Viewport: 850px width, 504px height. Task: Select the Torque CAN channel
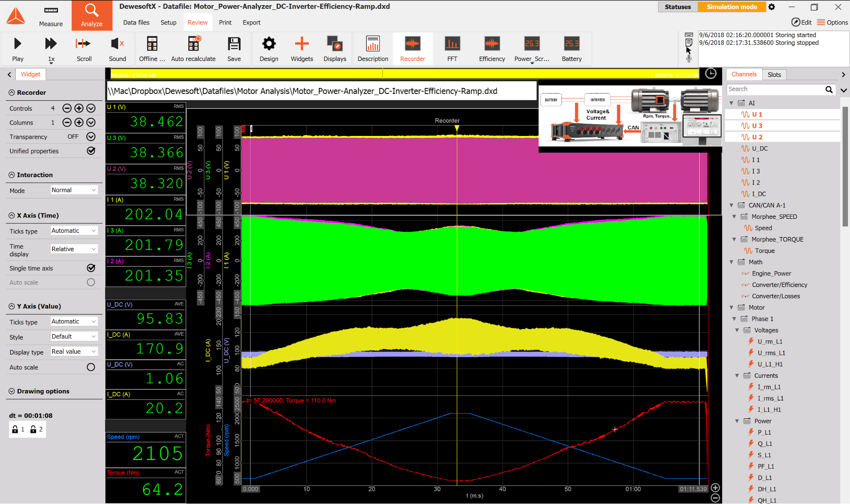click(x=765, y=251)
